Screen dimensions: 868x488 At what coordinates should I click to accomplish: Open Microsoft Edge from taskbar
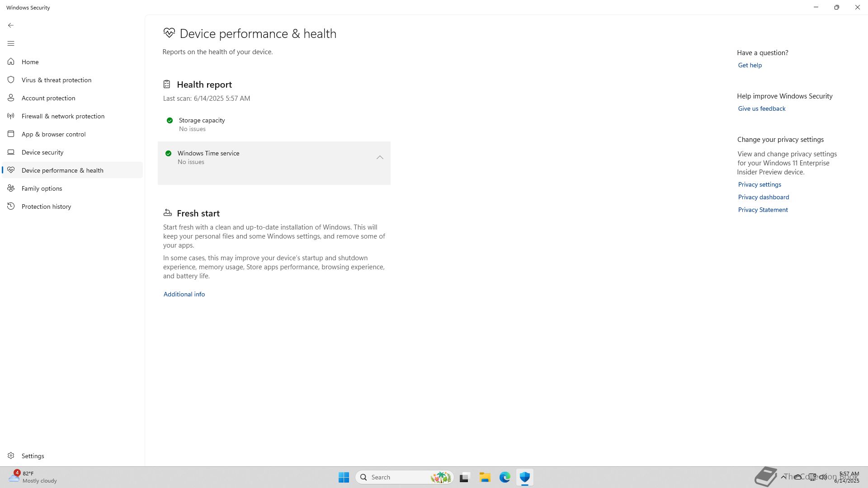click(x=505, y=477)
